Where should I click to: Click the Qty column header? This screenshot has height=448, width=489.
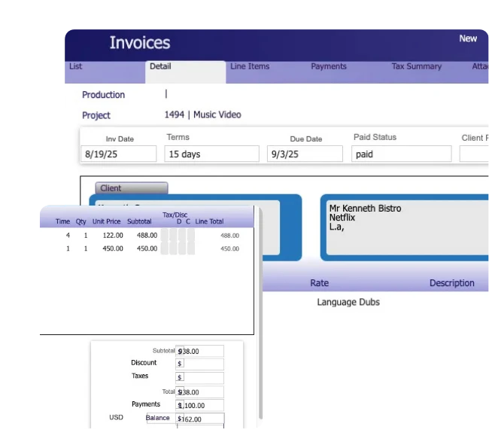(80, 221)
